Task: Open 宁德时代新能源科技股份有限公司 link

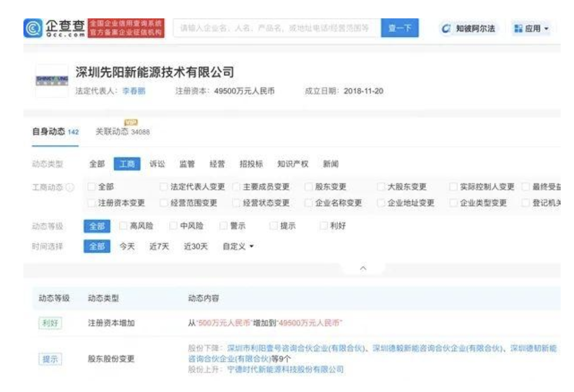Action: tap(285, 369)
